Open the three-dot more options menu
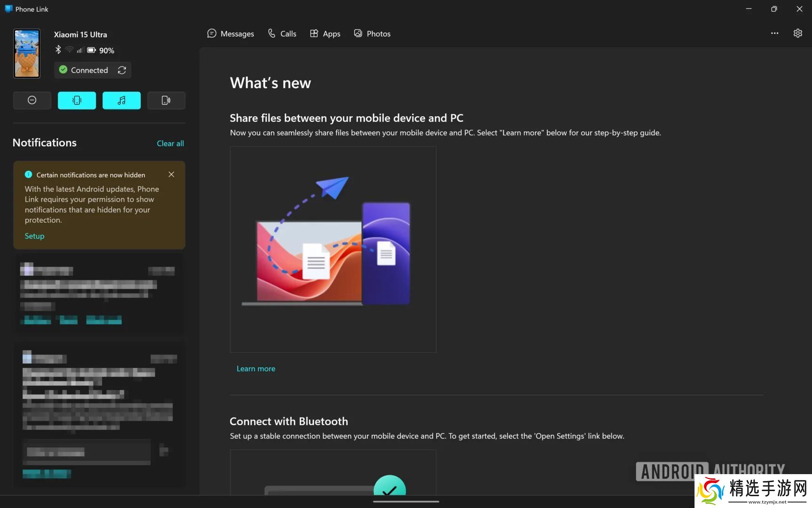This screenshot has height=508, width=812. pyautogui.click(x=774, y=33)
